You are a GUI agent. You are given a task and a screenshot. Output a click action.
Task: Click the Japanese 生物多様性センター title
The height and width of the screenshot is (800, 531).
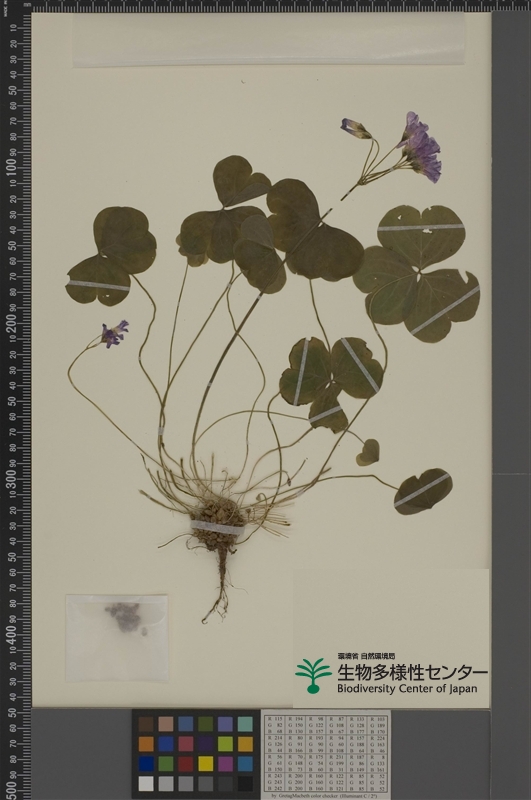pyautogui.click(x=412, y=672)
